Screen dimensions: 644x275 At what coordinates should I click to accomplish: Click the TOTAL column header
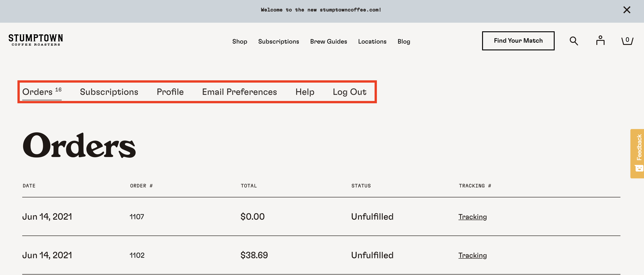[249, 186]
